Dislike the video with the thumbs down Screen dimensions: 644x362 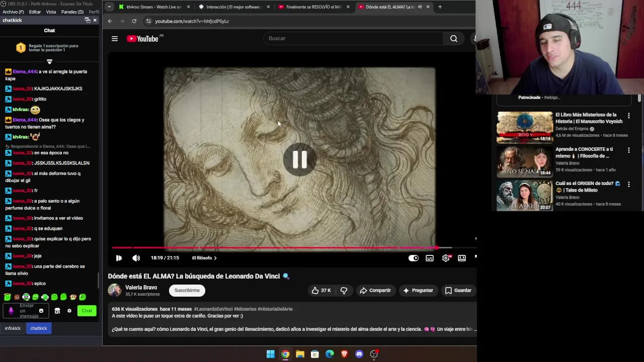[x=344, y=291]
